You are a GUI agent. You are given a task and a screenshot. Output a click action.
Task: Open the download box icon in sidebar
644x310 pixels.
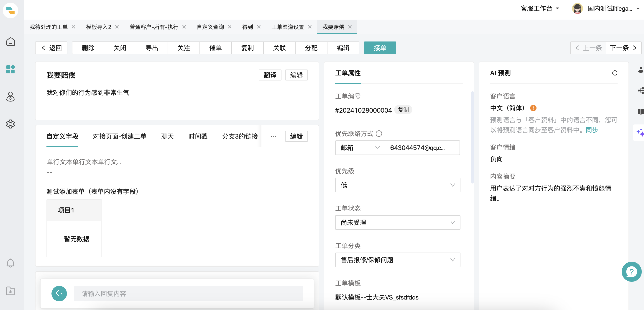(10, 291)
